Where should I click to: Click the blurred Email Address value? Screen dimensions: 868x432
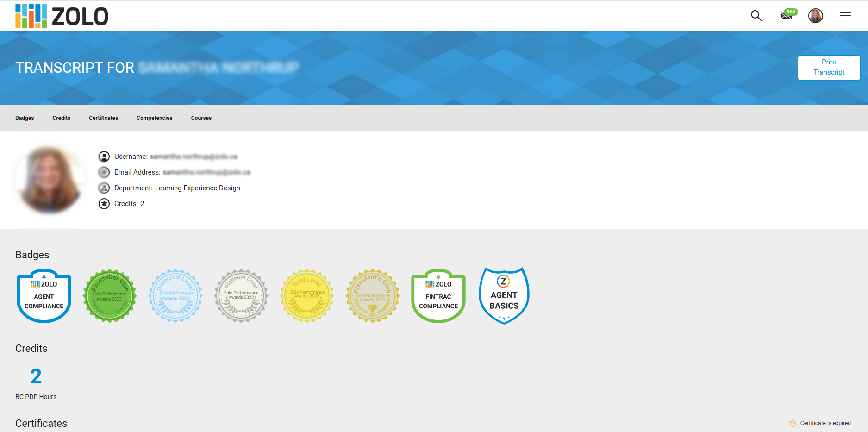(x=206, y=172)
